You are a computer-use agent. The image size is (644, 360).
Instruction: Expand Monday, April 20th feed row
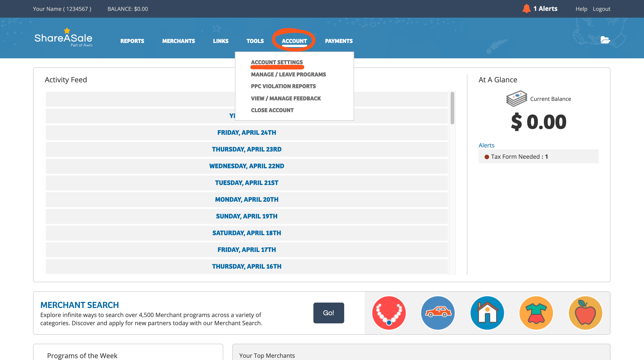pyautogui.click(x=247, y=199)
